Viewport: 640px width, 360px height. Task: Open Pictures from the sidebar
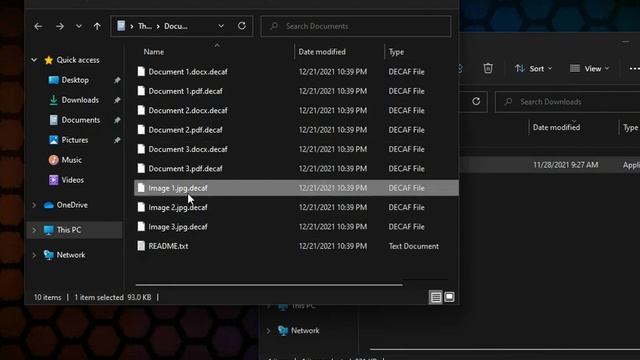(75, 140)
